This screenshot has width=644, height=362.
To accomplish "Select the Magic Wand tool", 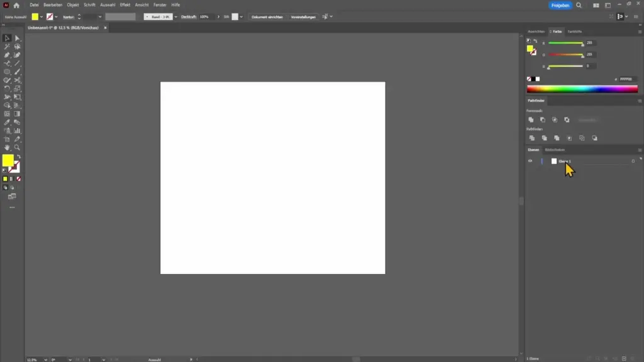I will pos(8,47).
